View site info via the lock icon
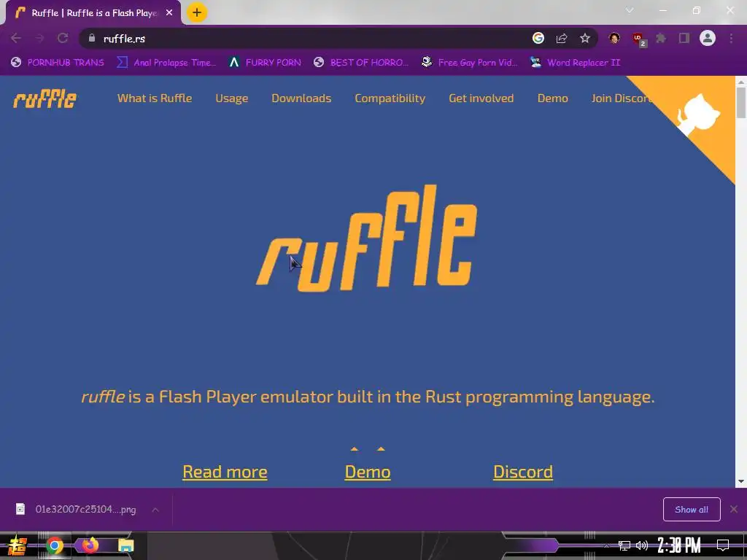Viewport: 747px width, 560px height. click(x=92, y=38)
